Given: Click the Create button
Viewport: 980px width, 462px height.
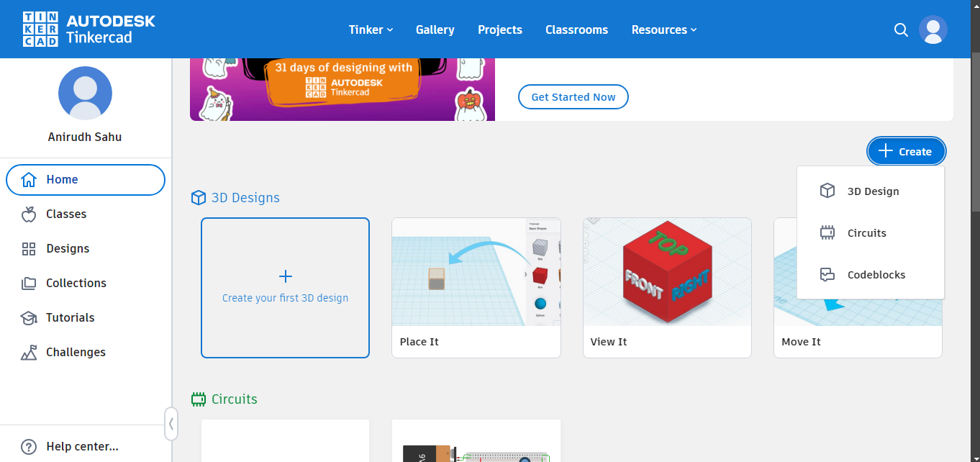Looking at the screenshot, I should 906,151.
